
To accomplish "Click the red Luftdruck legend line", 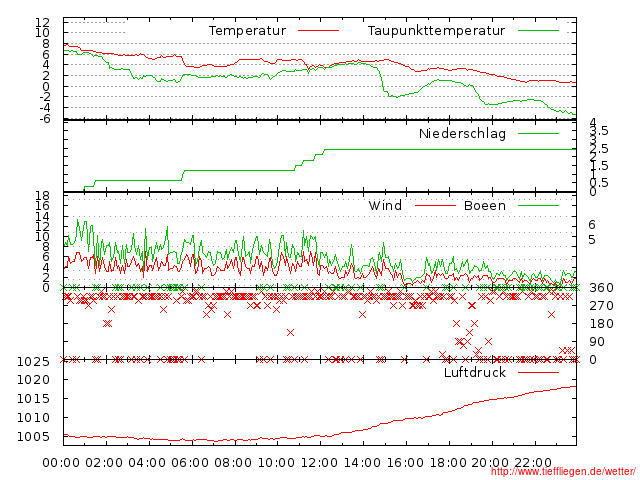I will pos(538,372).
